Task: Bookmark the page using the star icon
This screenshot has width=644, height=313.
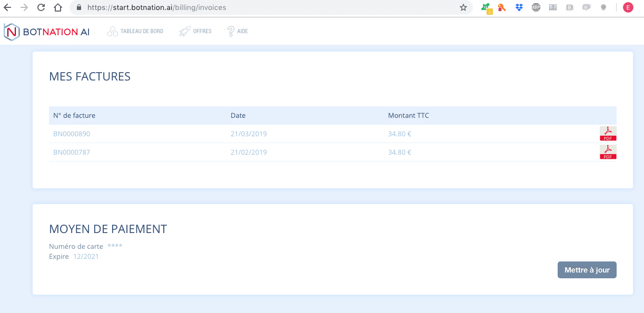Action: (x=463, y=7)
